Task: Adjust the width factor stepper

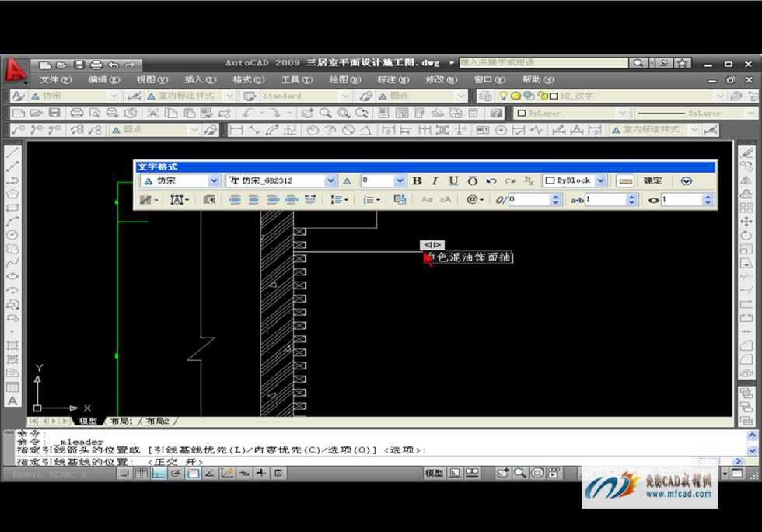Action: point(708,200)
